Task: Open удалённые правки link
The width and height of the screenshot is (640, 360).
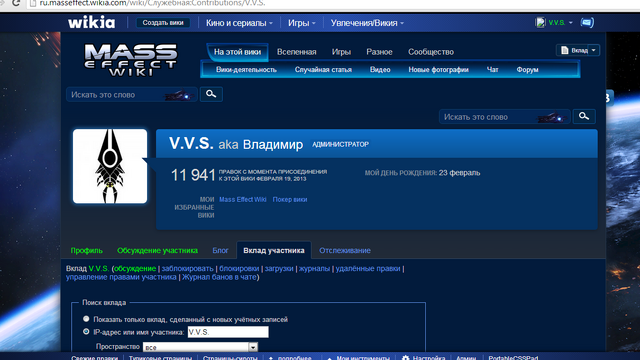Action: pyautogui.click(x=368, y=268)
